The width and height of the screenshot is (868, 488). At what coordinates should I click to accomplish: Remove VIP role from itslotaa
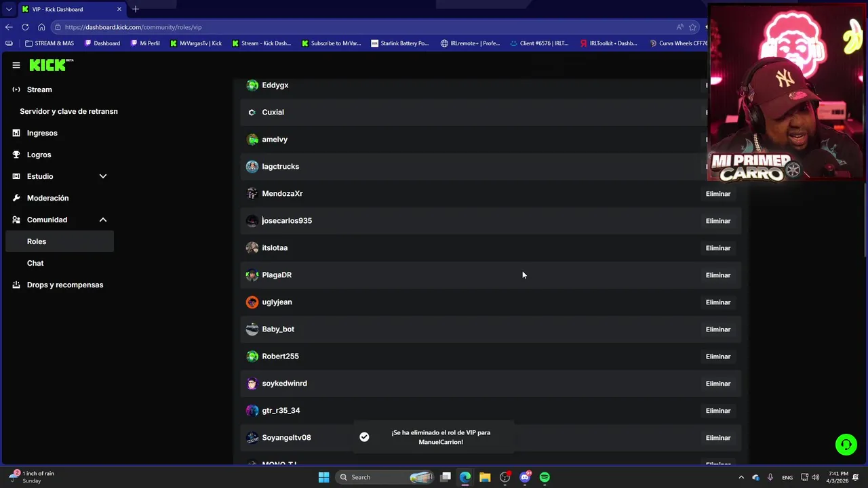[717, 248]
